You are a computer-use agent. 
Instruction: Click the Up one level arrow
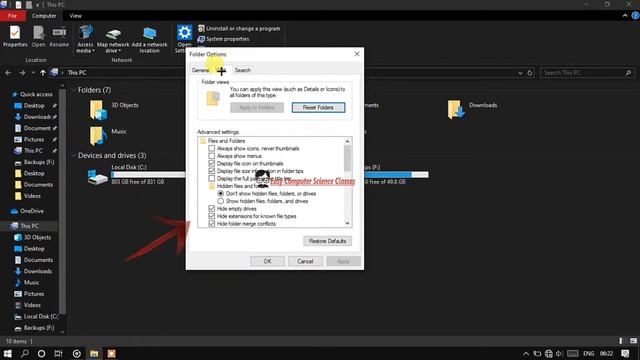[x=43, y=73]
